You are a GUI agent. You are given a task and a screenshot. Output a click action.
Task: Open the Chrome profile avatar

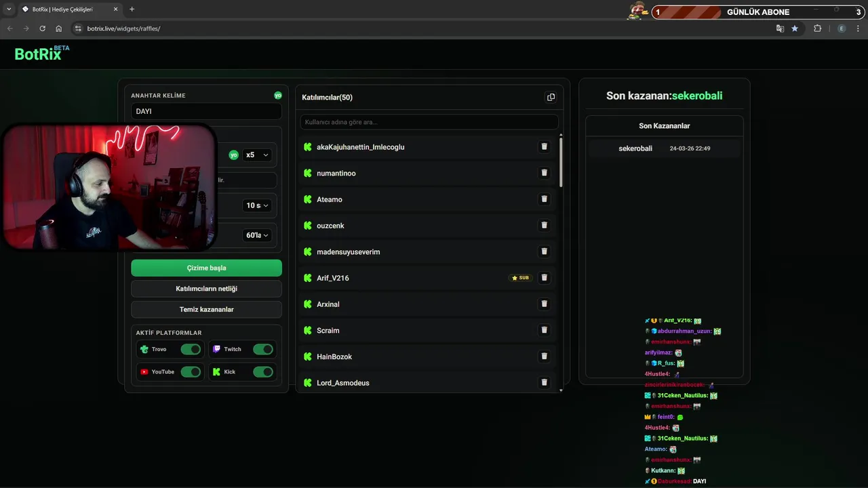coord(842,28)
